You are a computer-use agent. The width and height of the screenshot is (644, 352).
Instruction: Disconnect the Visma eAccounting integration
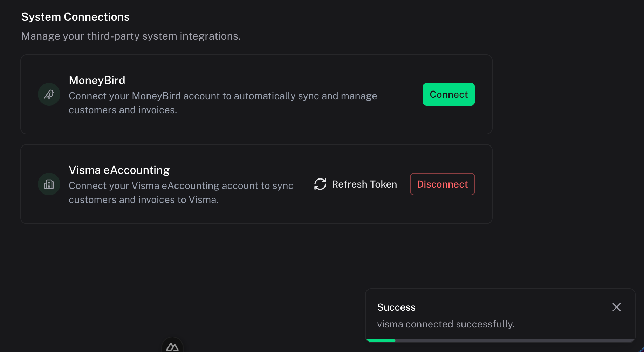click(443, 184)
